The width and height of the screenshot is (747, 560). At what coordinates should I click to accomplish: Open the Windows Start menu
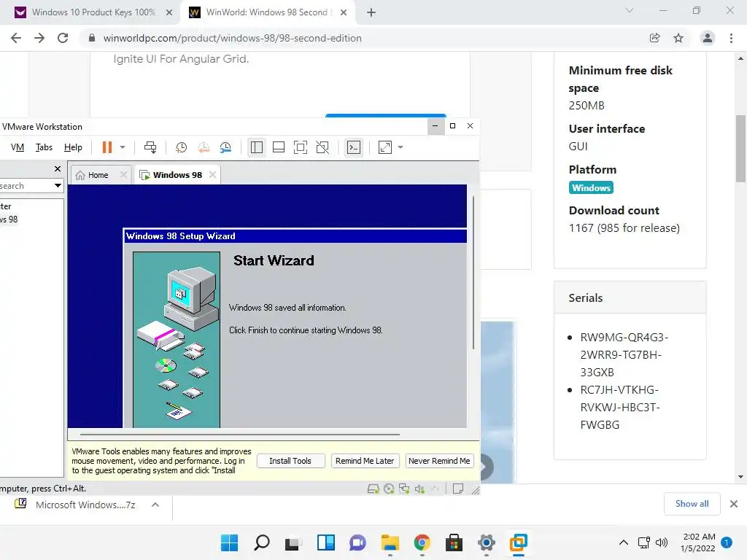pyautogui.click(x=229, y=542)
